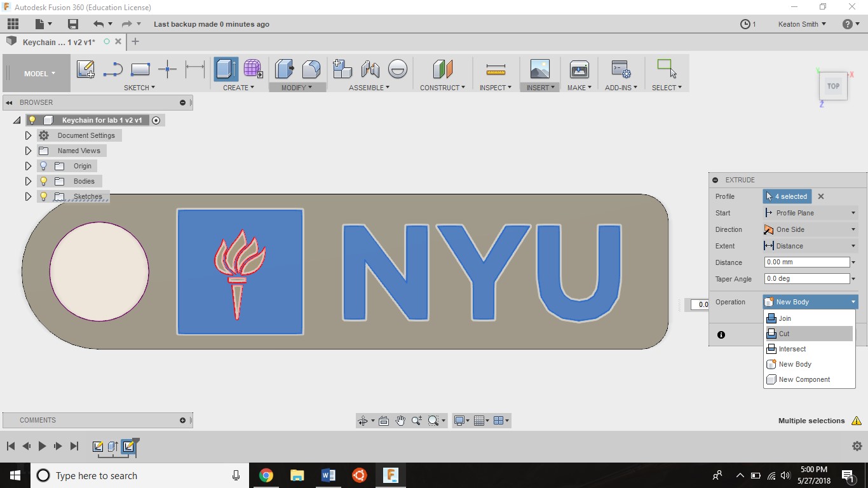868x488 pixels.
Task: Click the Orbit navigation tool
Action: [x=363, y=421]
